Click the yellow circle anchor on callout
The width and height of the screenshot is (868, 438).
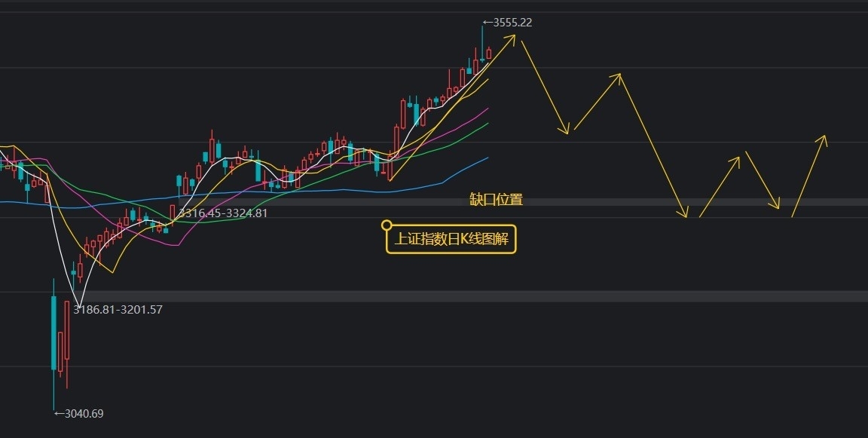pos(387,225)
